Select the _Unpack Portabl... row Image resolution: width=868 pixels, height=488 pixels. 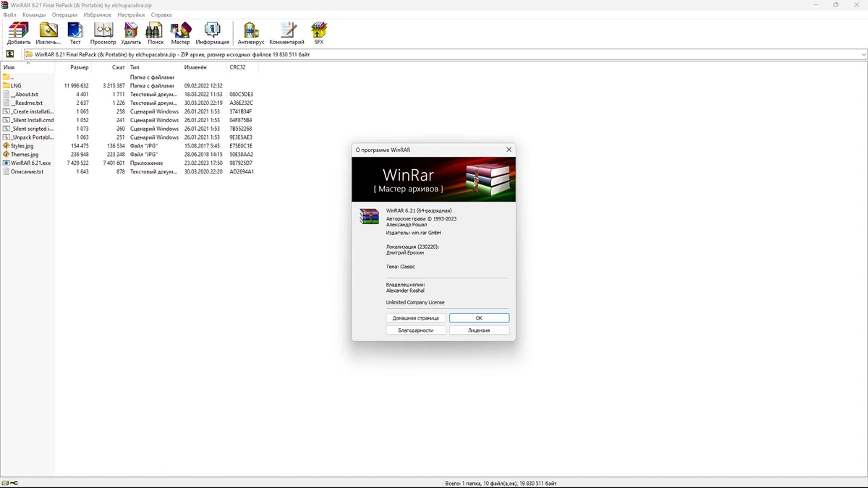coord(129,137)
